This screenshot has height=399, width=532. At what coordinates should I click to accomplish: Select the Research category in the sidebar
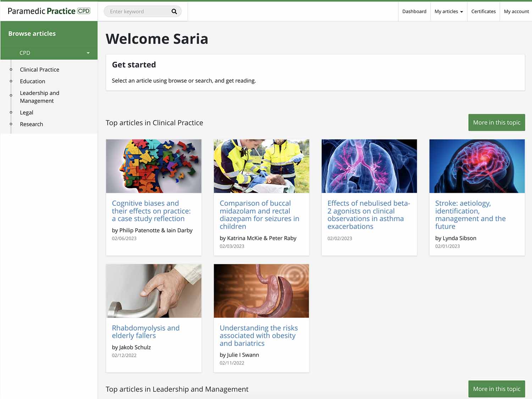[x=31, y=124]
